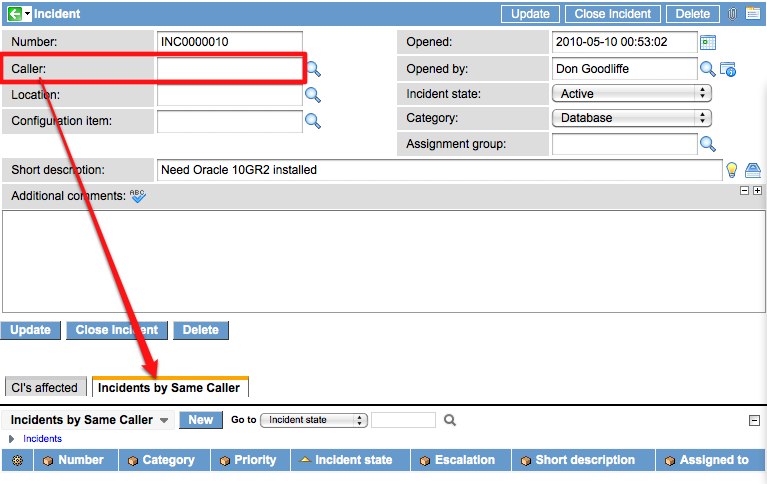Open the Opened date calendar picker

tap(709, 42)
